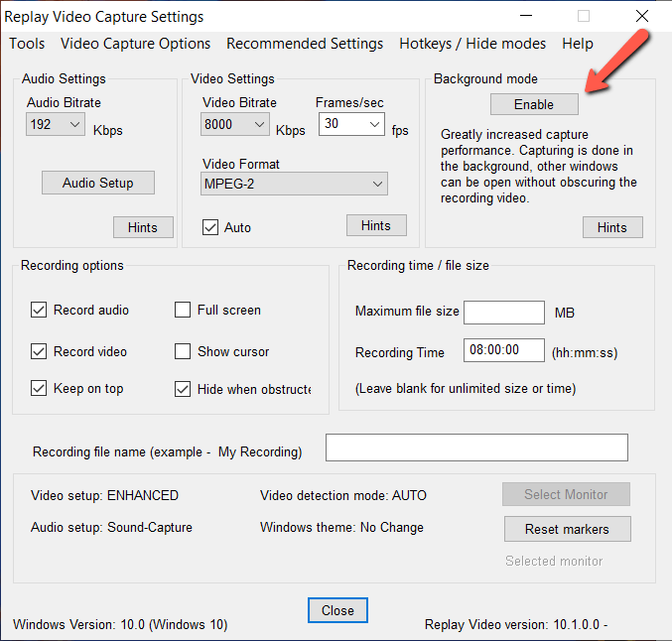
Task: Uncheck Record audio
Action: (x=39, y=310)
